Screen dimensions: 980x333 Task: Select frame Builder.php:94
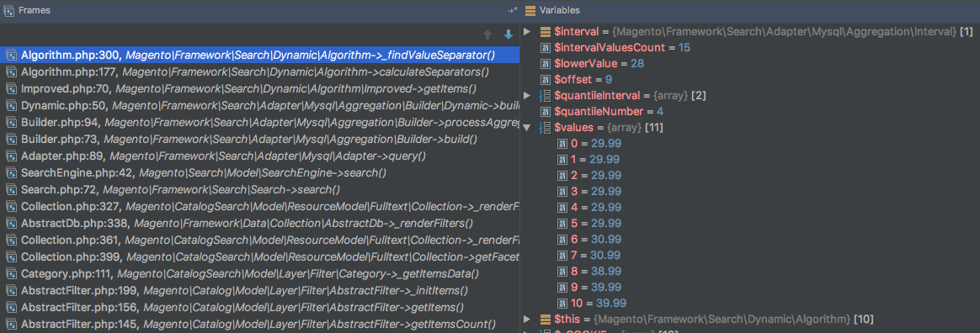tap(259, 123)
